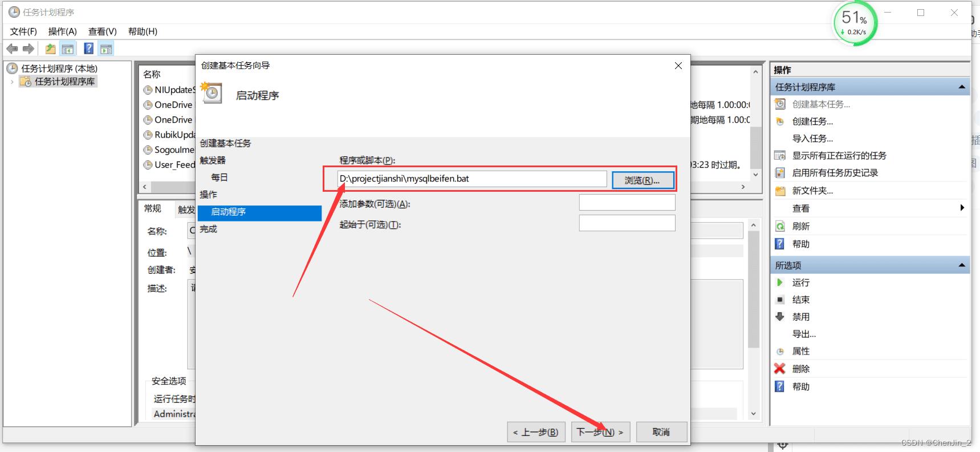The height and width of the screenshot is (452, 980).
Task: Open the 帮助(H) menu
Action: (143, 31)
